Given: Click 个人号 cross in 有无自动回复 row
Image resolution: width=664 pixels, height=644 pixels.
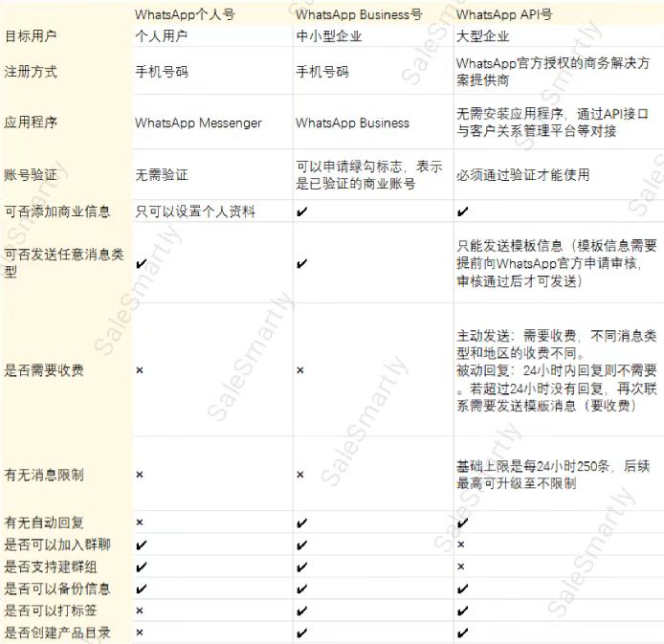Looking at the screenshot, I should coord(140,522).
